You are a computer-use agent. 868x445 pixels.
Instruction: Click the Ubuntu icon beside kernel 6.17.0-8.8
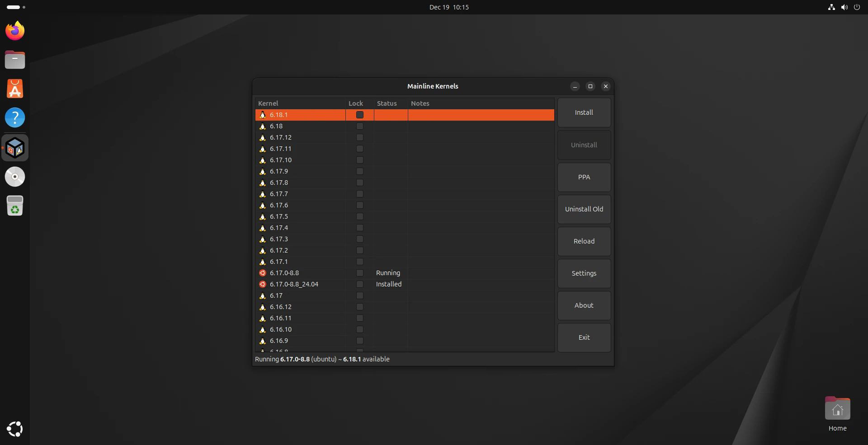click(263, 273)
